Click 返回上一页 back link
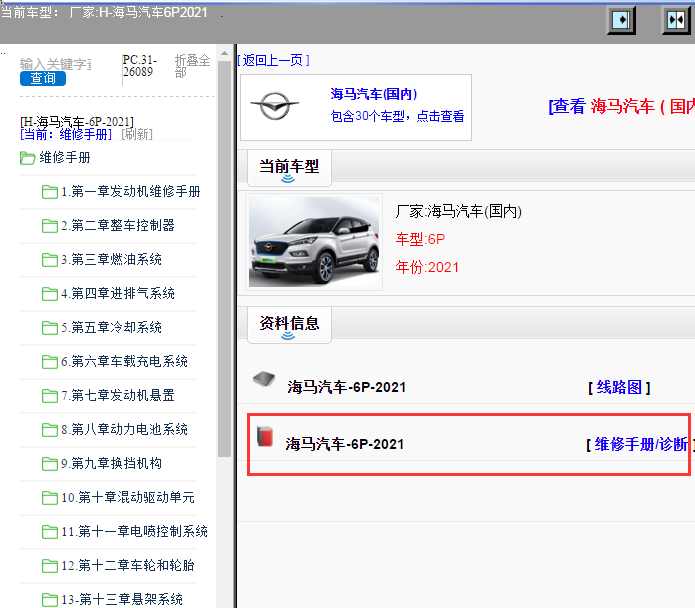This screenshot has height=608, width=695. point(273,60)
